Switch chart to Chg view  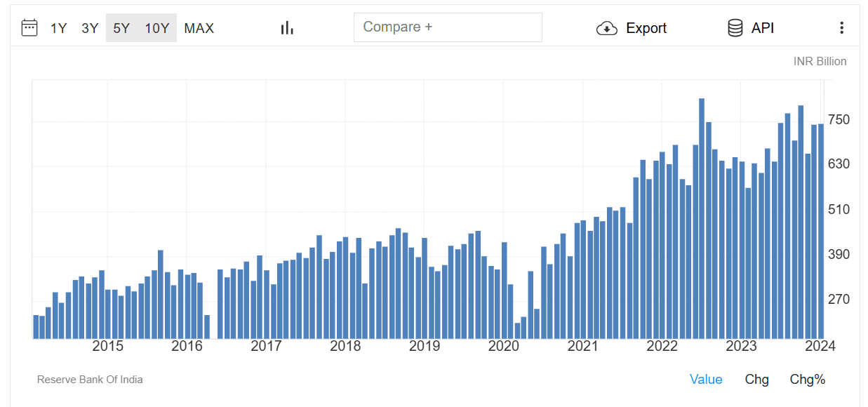pos(757,380)
